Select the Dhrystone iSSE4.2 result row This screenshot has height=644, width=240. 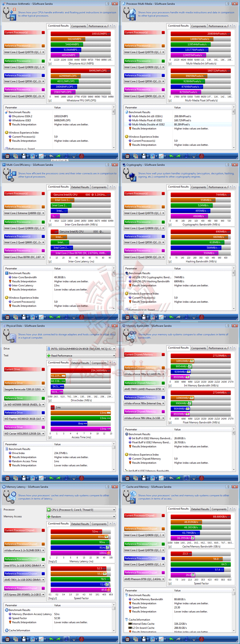[x=58, y=116]
